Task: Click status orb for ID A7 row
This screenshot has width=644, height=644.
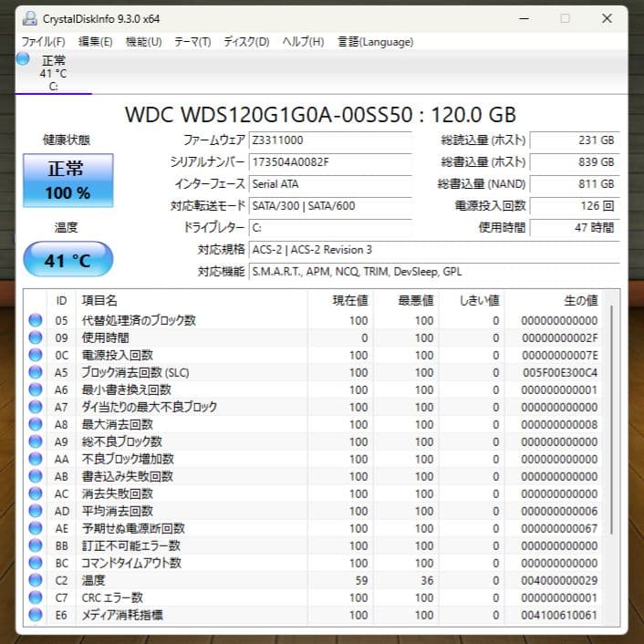Action: (36, 407)
